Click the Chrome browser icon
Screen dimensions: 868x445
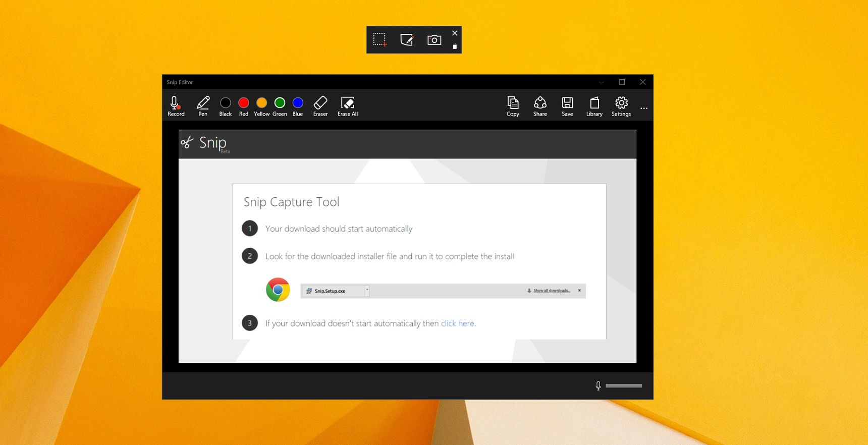click(x=278, y=290)
